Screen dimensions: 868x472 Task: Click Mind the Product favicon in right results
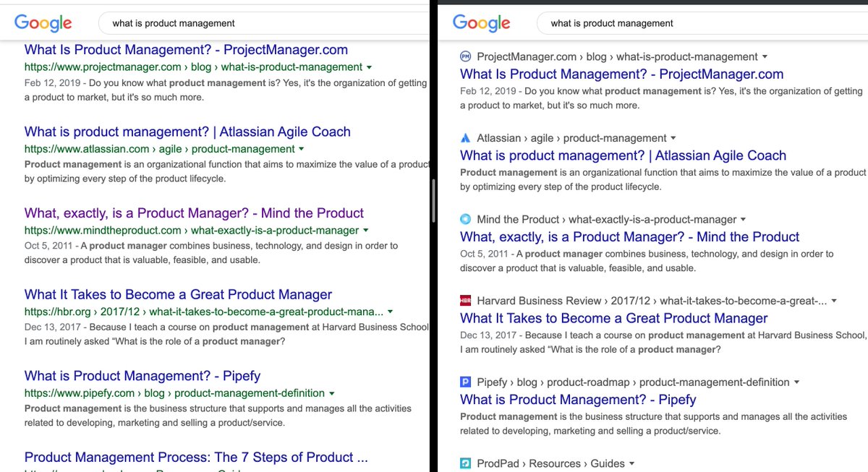click(x=466, y=219)
